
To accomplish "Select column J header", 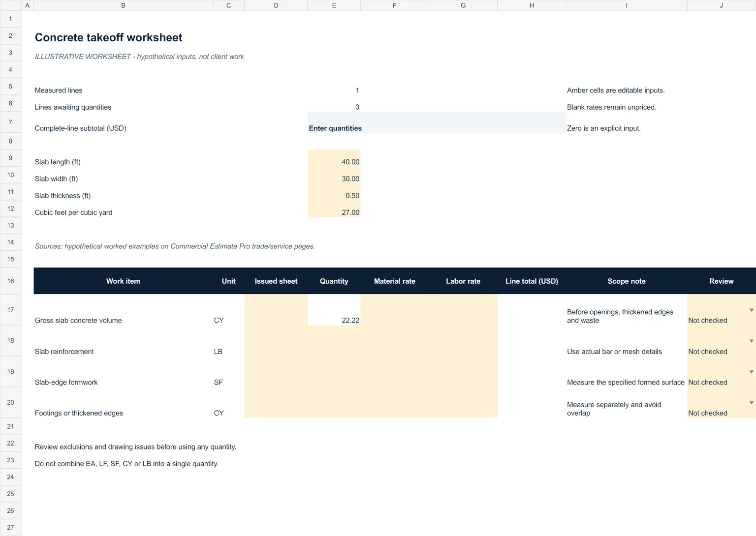I will (722, 5).
